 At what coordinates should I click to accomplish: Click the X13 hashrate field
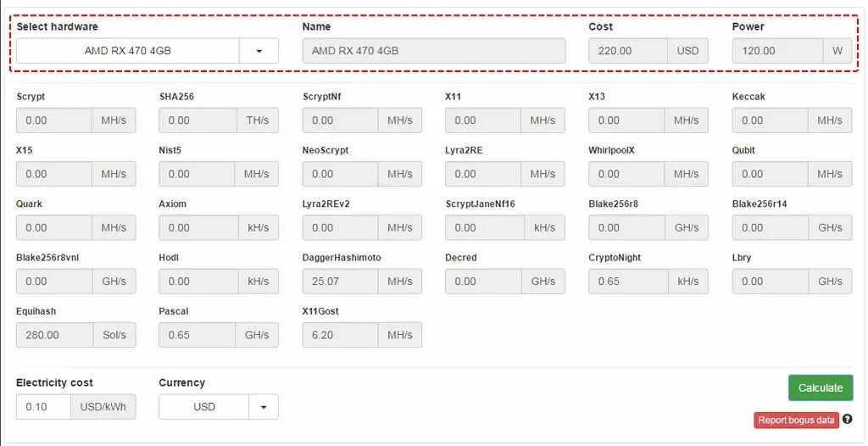pyautogui.click(x=626, y=120)
